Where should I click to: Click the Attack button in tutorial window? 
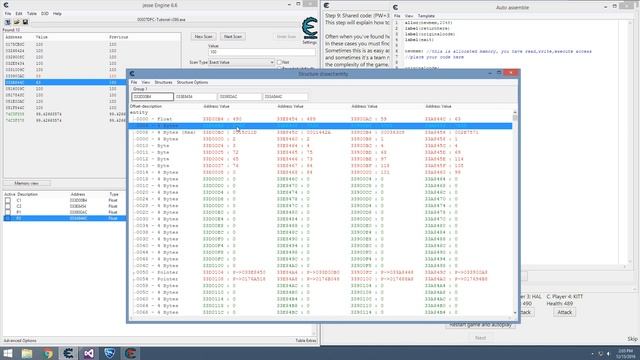(x=564, y=312)
